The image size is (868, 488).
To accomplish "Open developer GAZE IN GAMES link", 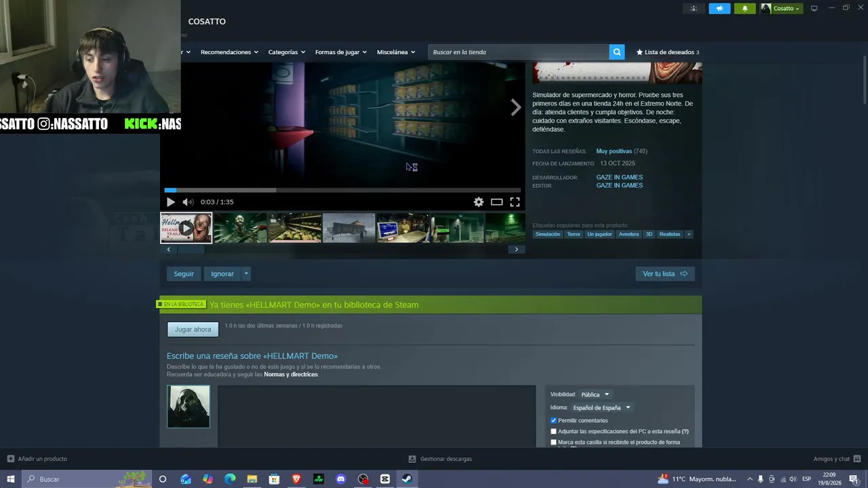I will 619,178.
